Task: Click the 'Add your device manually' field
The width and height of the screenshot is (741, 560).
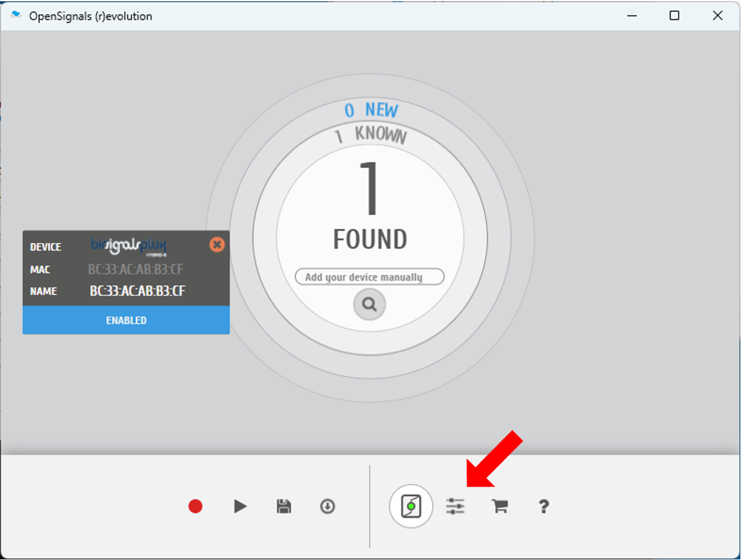Action: (x=369, y=277)
